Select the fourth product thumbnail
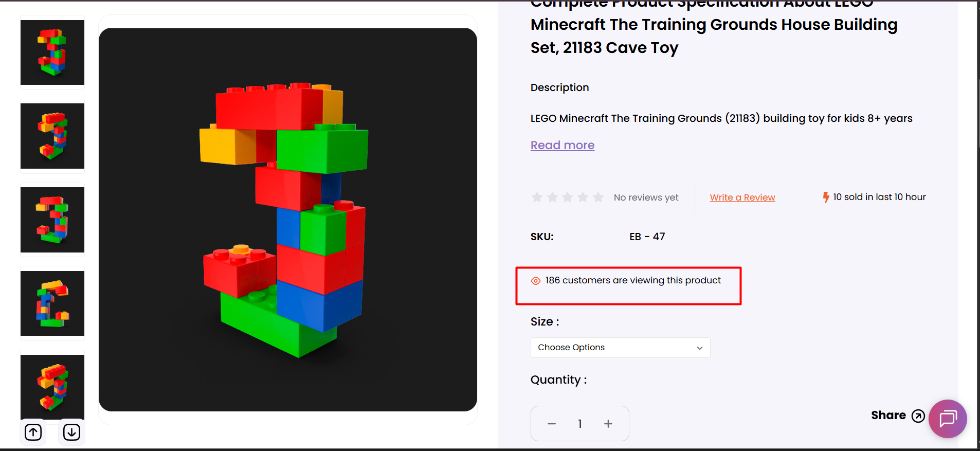980x451 pixels. click(x=52, y=303)
